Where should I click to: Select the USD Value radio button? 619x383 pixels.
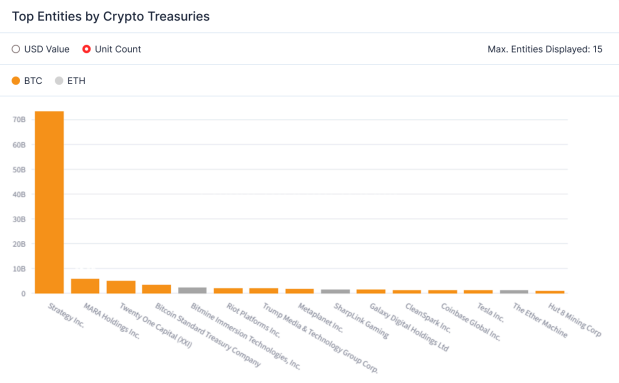point(16,49)
